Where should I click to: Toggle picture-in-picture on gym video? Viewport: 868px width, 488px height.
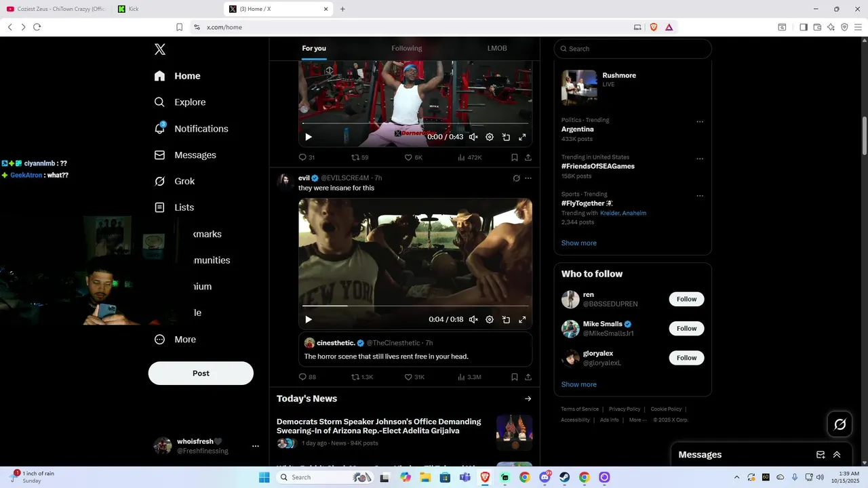tap(506, 137)
